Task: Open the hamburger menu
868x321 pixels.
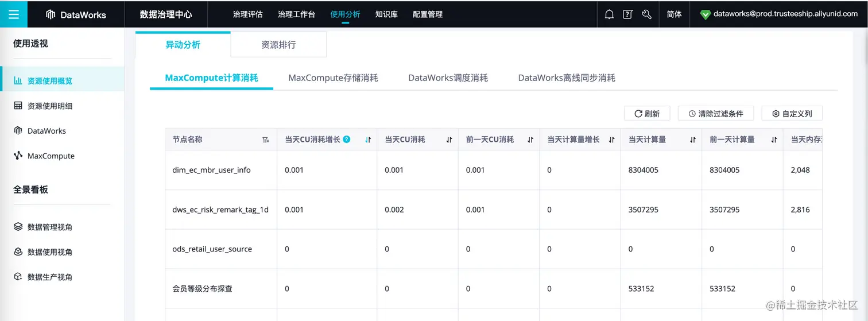Action: click(14, 14)
